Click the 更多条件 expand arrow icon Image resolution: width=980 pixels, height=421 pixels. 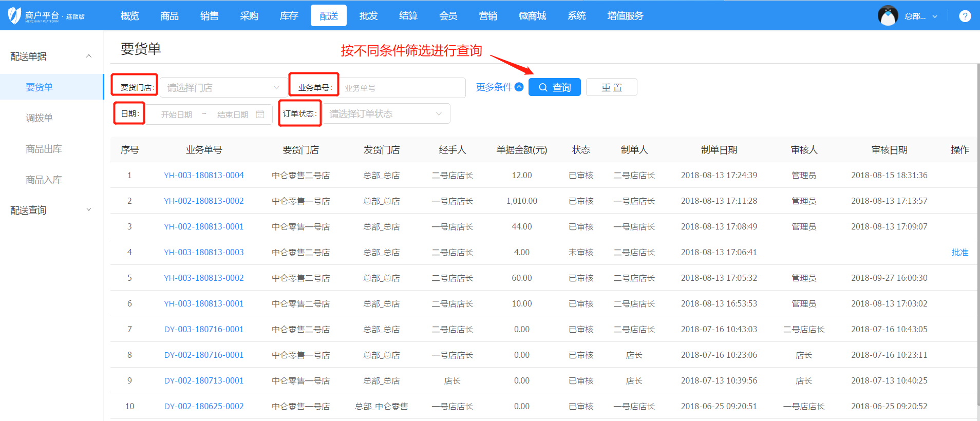click(519, 87)
